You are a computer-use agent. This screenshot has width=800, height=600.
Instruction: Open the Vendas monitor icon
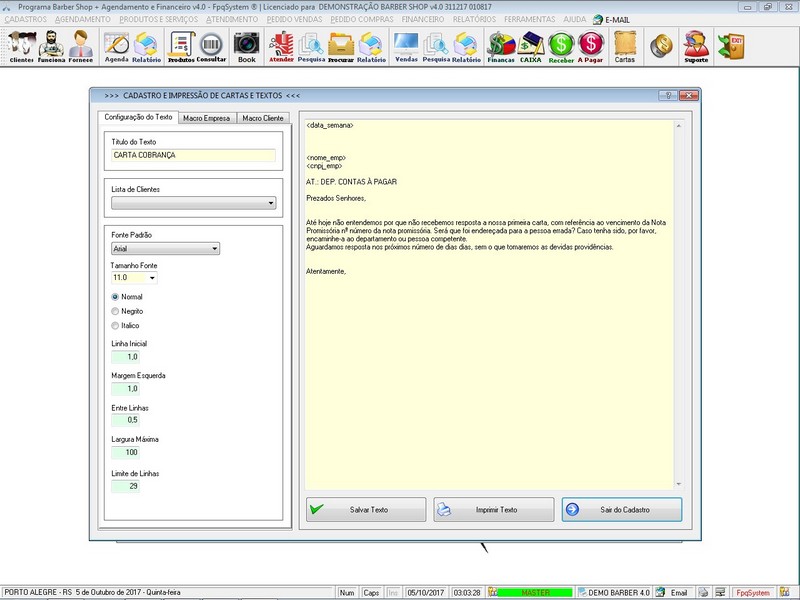pyautogui.click(x=406, y=47)
